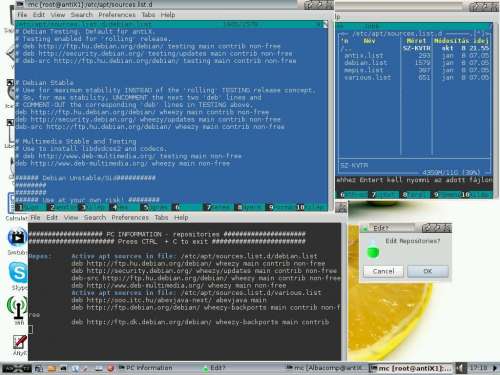Open Help menu in PC Information terminal
Screen dimensions: 500x375
click(x=181, y=218)
